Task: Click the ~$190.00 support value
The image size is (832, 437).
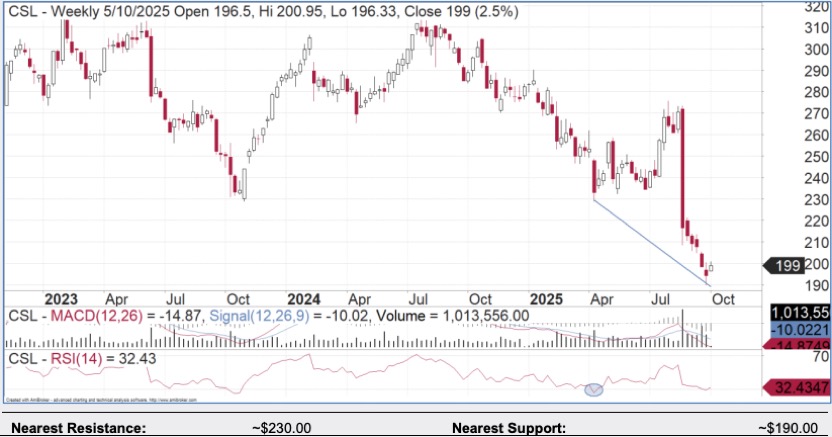Action: tap(788, 428)
